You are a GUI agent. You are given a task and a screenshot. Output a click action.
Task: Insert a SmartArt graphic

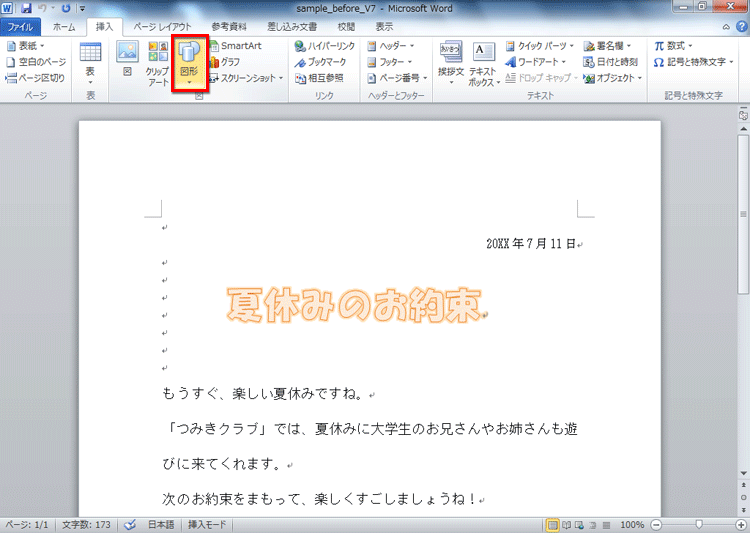coord(236,46)
